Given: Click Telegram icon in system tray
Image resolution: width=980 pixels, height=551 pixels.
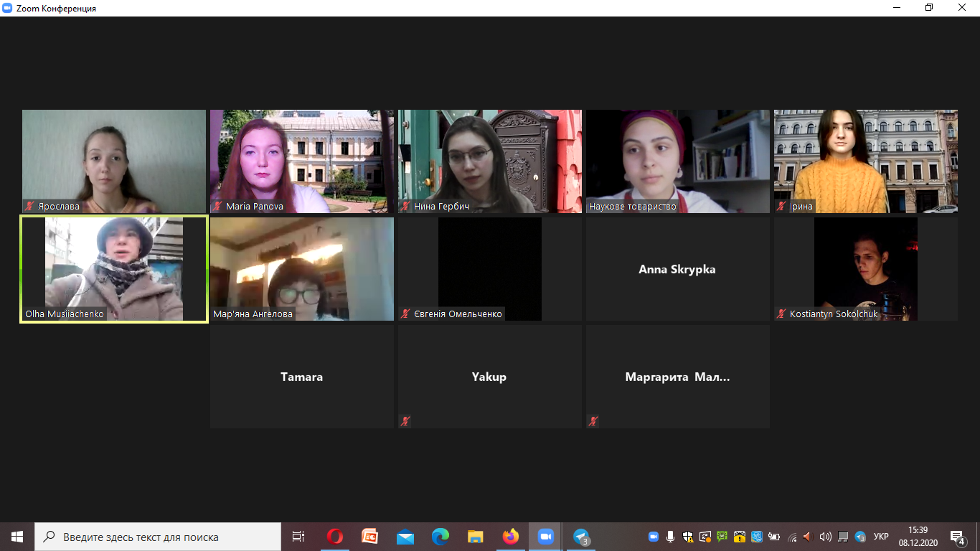Looking at the screenshot, I should tap(860, 537).
